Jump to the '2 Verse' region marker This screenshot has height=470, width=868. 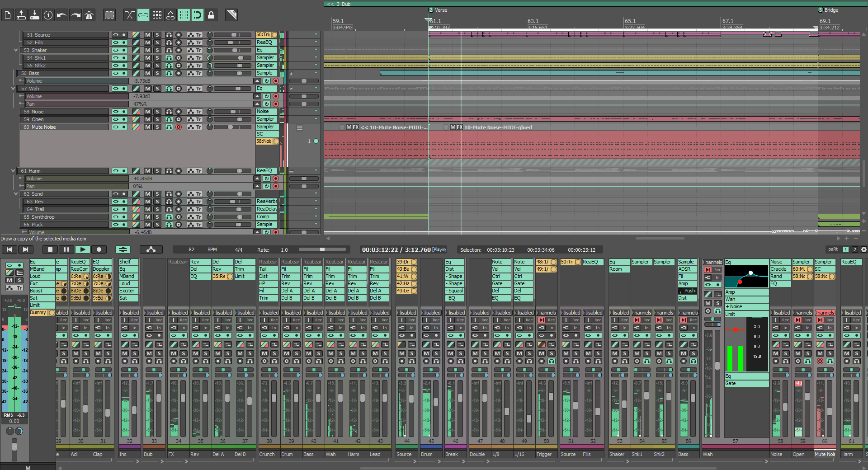(438, 10)
